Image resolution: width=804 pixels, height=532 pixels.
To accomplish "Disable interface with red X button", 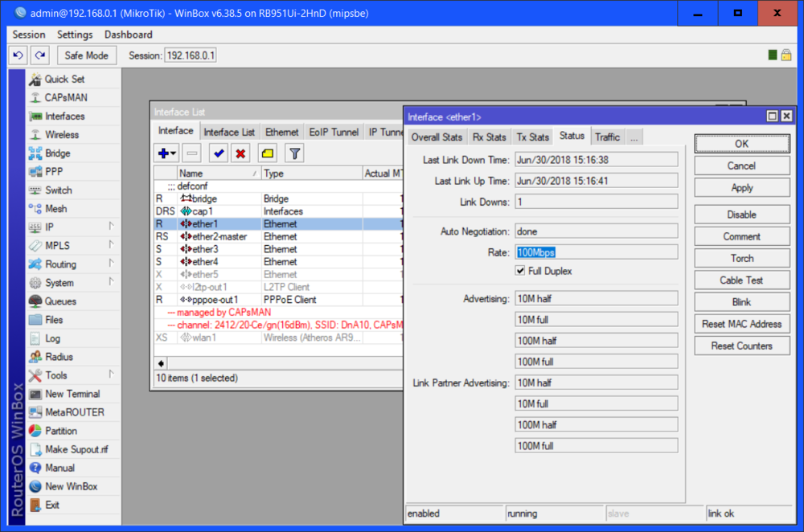I will point(240,153).
